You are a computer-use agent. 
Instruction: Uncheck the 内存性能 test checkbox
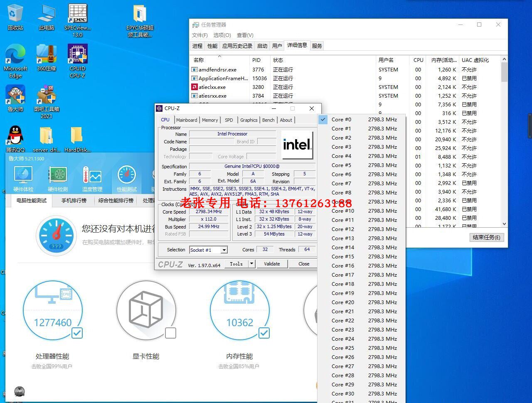pos(264,333)
